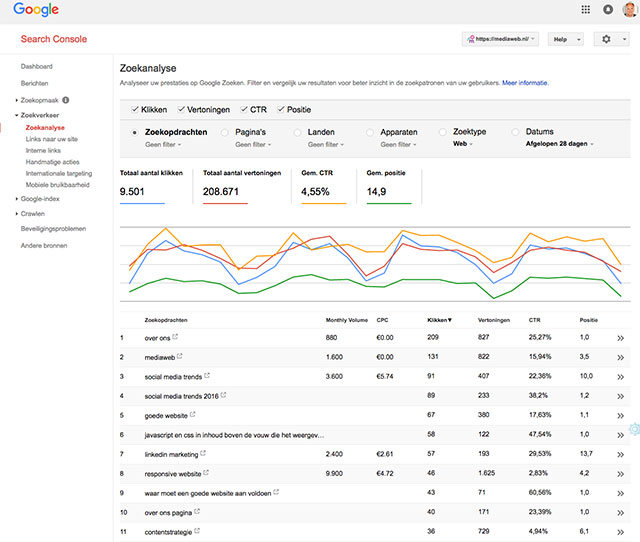The height and width of the screenshot is (542, 640).
Task: Open the notifications bell icon
Action: click(x=608, y=9)
